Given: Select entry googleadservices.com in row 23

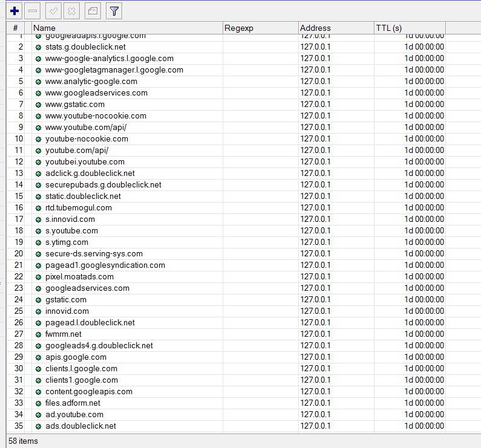Looking at the screenshot, I should pyautogui.click(x=87, y=288).
